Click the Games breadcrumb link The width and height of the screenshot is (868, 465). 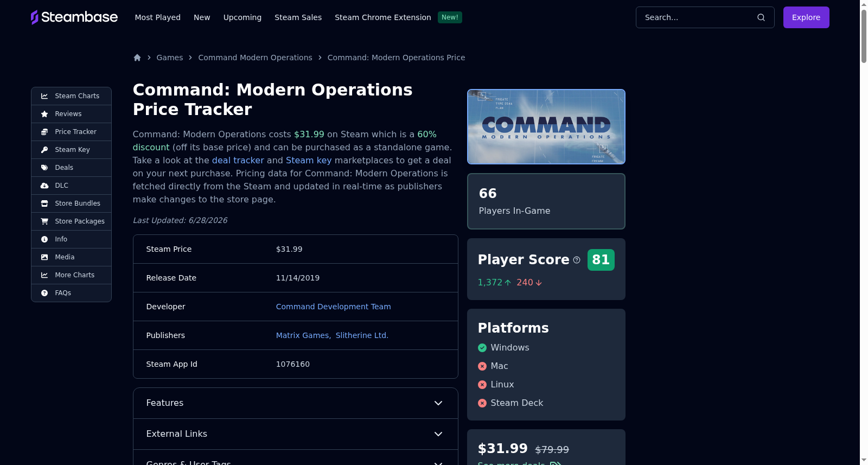pyautogui.click(x=170, y=58)
